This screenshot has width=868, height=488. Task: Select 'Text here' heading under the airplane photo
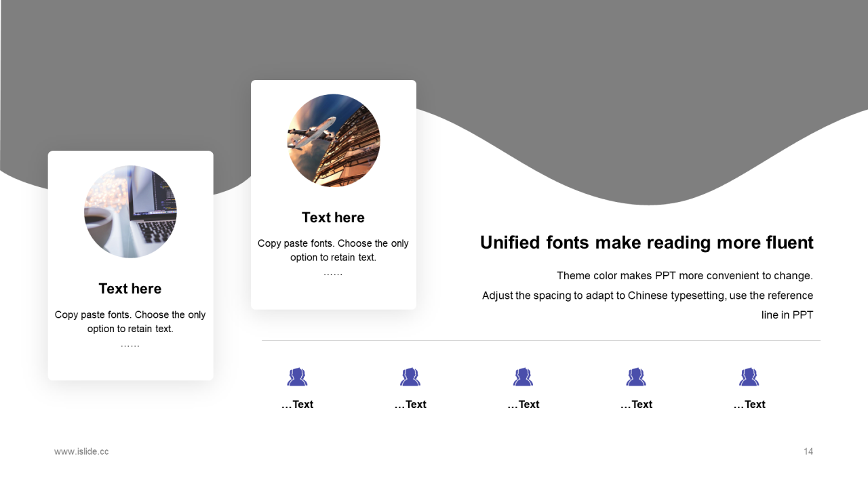[333, 218]
